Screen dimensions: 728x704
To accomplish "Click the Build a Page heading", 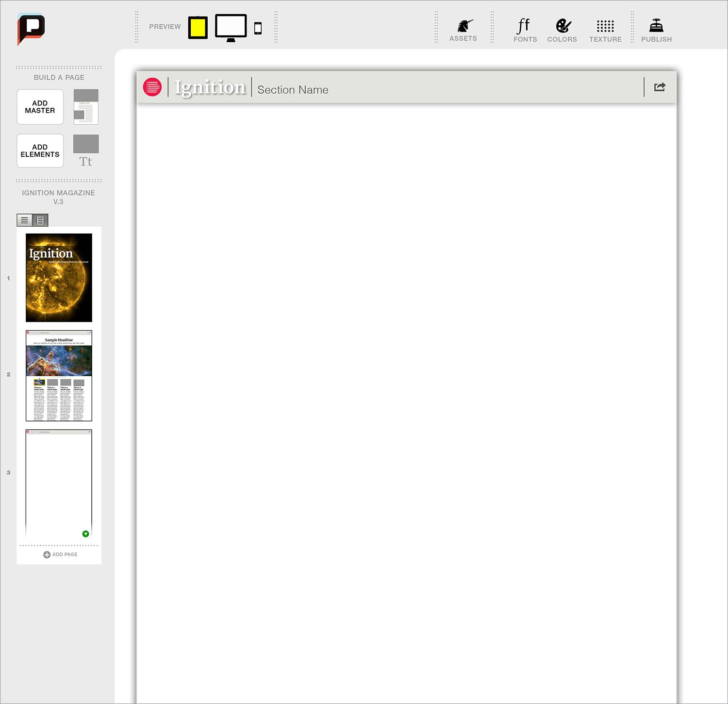I will click(x=59, y=78).
